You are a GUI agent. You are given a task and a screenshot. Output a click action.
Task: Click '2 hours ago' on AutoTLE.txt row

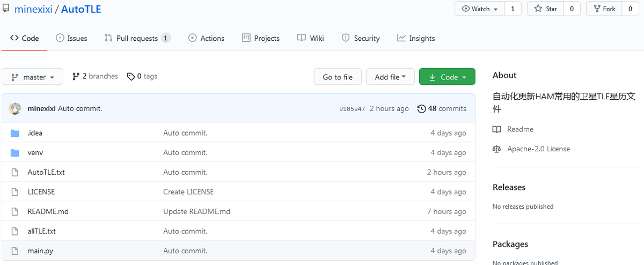click(447, 172)
